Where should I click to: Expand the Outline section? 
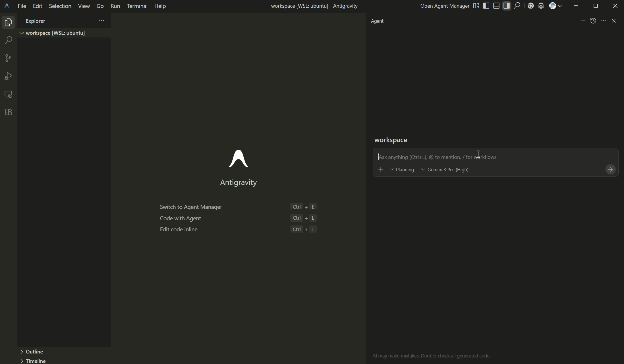(x=34, y=351)
